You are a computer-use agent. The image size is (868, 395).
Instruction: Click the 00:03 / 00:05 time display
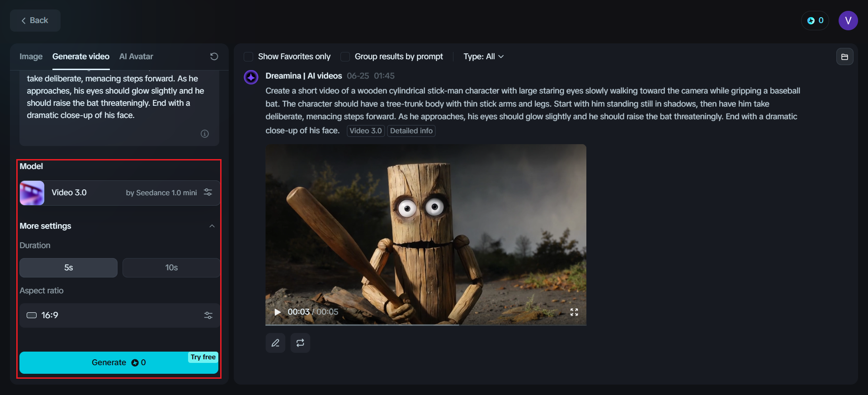(x=313, y=312)
